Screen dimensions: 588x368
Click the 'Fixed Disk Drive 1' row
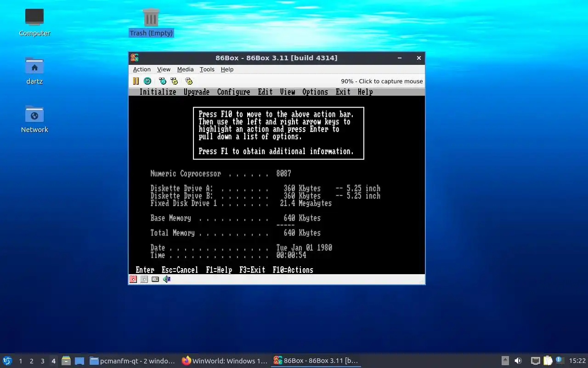tap(241, 203)
